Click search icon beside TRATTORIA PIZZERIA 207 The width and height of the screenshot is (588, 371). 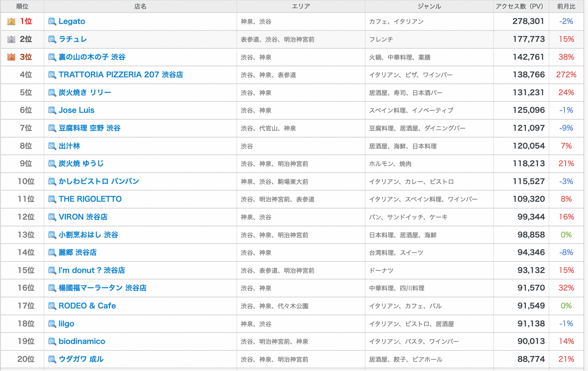coord(52,75)
